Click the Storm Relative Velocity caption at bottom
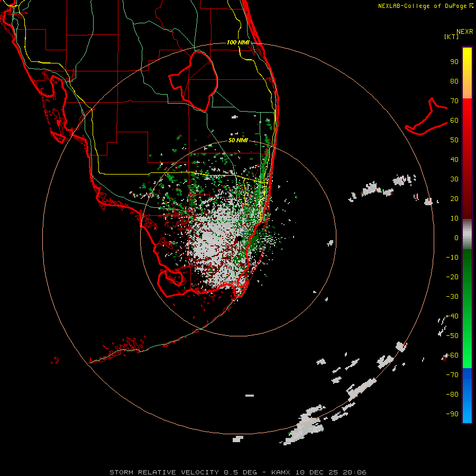Screen dimensions: 476x476 tap(238, 472)
